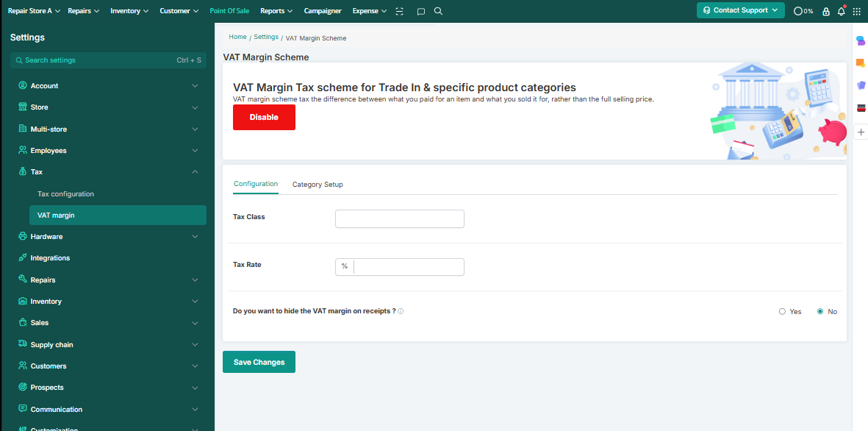This screenshot has width=868, height=431.
Task: Open the chat message icon in top bar
Action: (420, 11)
